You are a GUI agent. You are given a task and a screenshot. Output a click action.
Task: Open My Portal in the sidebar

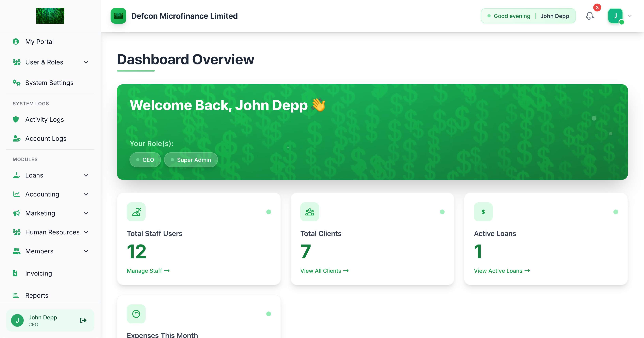pos(39,42)
